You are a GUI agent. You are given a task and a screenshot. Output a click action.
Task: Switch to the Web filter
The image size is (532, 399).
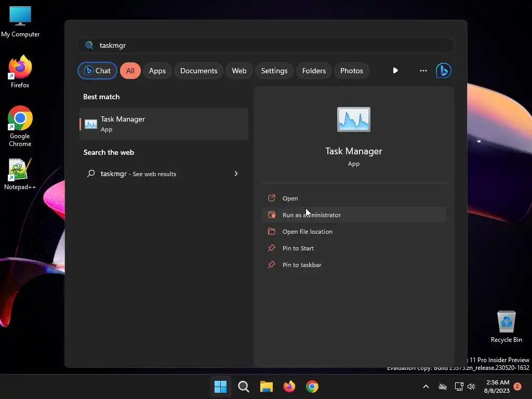pyautogui.click(x=239, y=71)
